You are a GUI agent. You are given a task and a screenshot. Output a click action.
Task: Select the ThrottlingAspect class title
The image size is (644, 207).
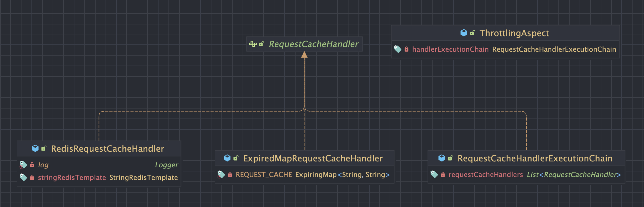(514, 33)
